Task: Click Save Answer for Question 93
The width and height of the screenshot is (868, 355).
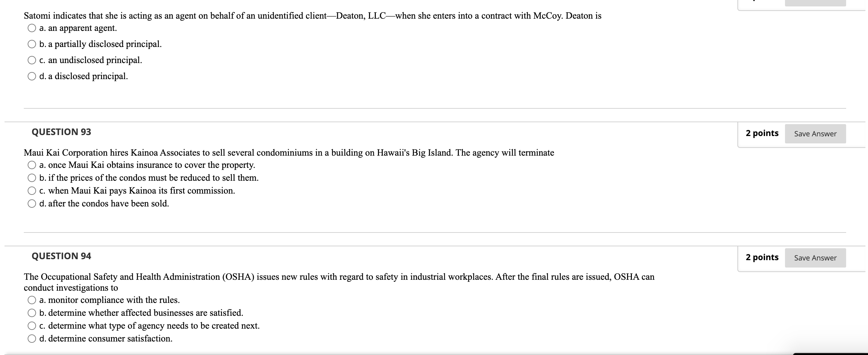Action: point(815,133)
